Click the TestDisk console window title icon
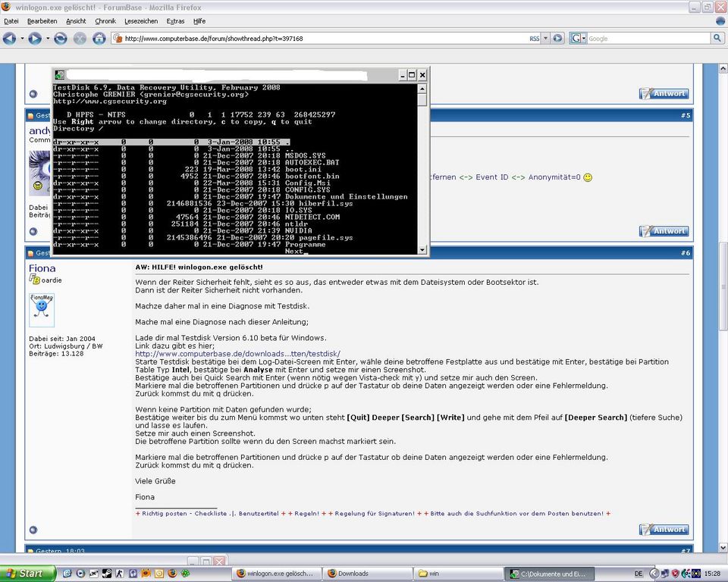The height and width of the screenshot is (582, 728). 59,75
